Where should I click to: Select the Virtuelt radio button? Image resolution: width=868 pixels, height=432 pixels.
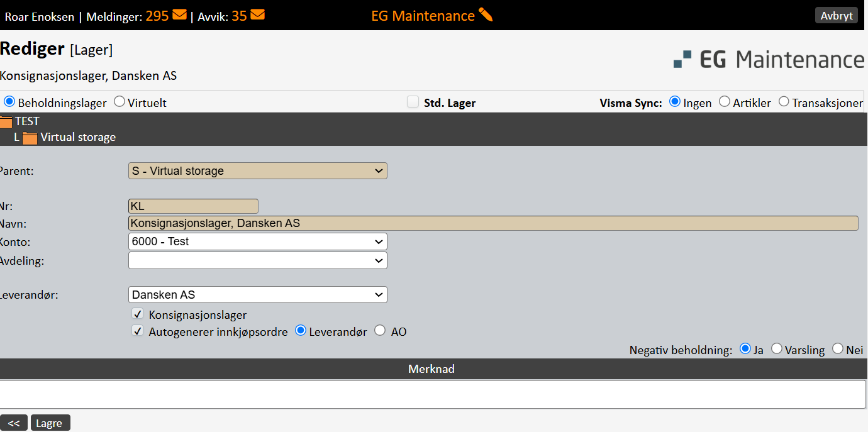(x=120, y=102)
